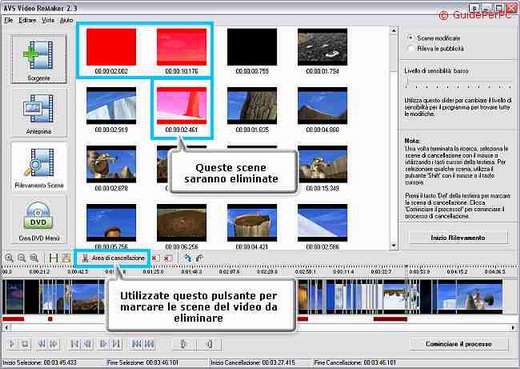The image size is (520, 369).
Task: Fast-forward playback
Action: [x=54, y=344]
